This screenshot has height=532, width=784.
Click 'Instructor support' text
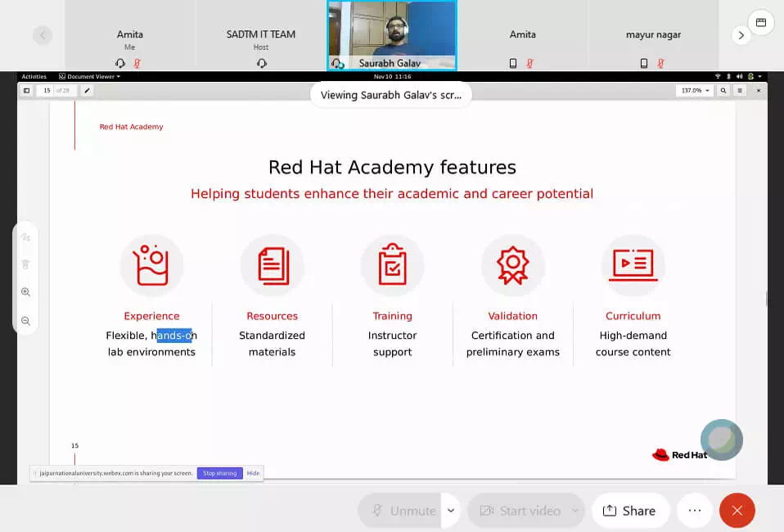[x=393, y=344]
